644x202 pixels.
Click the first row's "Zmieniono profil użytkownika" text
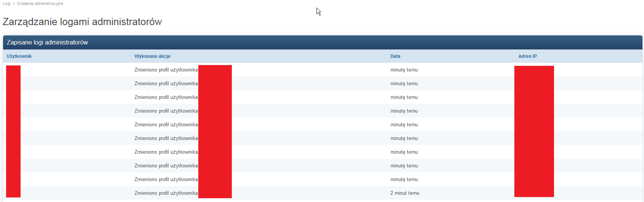(x=166, y=70)
